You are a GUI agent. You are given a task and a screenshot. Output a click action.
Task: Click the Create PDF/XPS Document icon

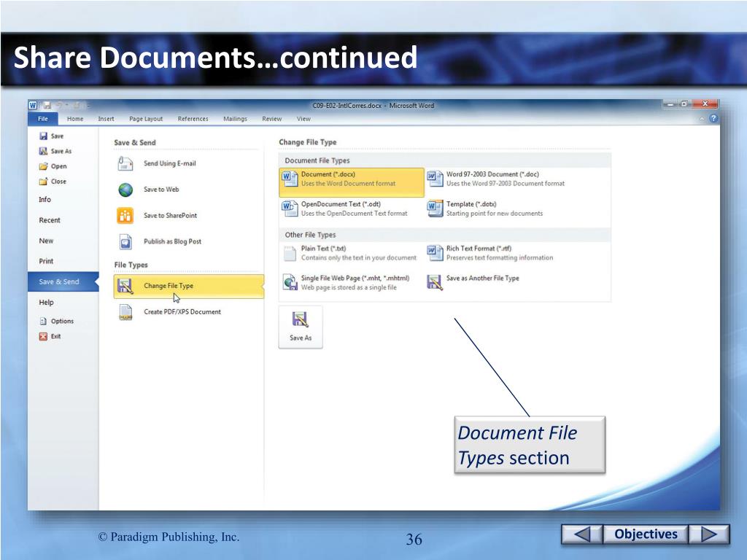(x=125, y=312)
